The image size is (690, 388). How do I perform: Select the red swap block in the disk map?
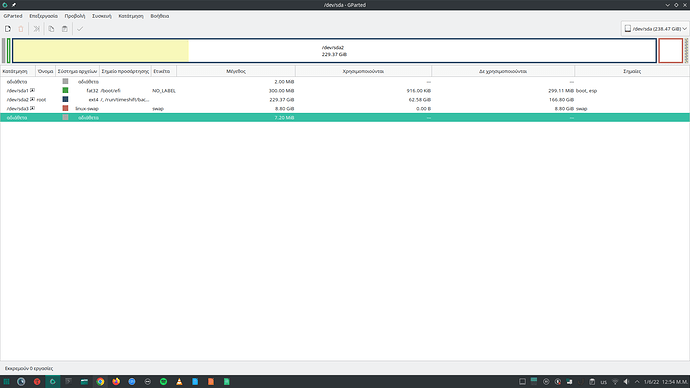click(x=671, y=51)
